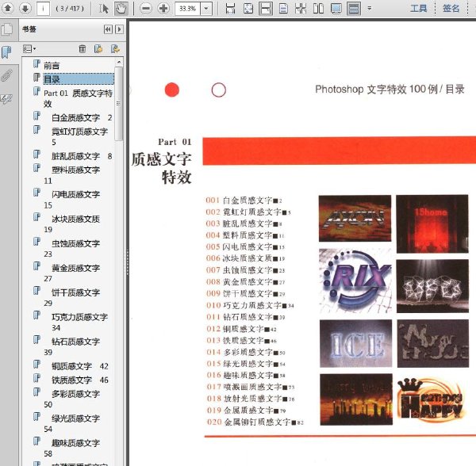Open bookmark 巧克力质感文字 34
This screenshot has height=466, width=476.
(x=79, y=323)
